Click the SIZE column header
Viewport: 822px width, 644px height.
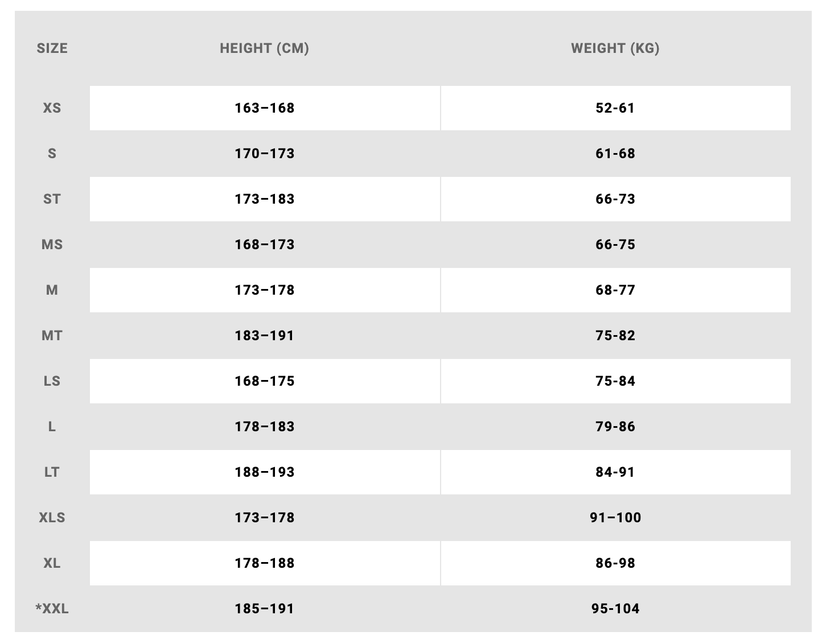(x=52, y=48)
